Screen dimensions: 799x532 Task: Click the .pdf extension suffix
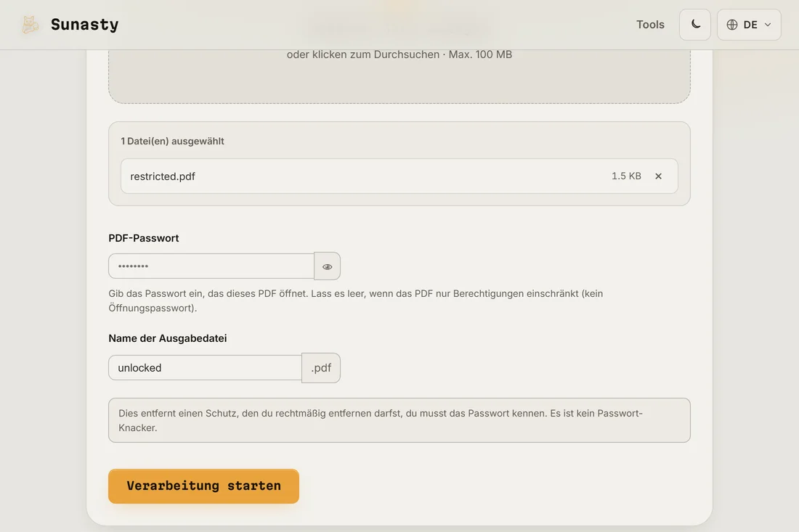pyautogui.click(x=321, y=367)
